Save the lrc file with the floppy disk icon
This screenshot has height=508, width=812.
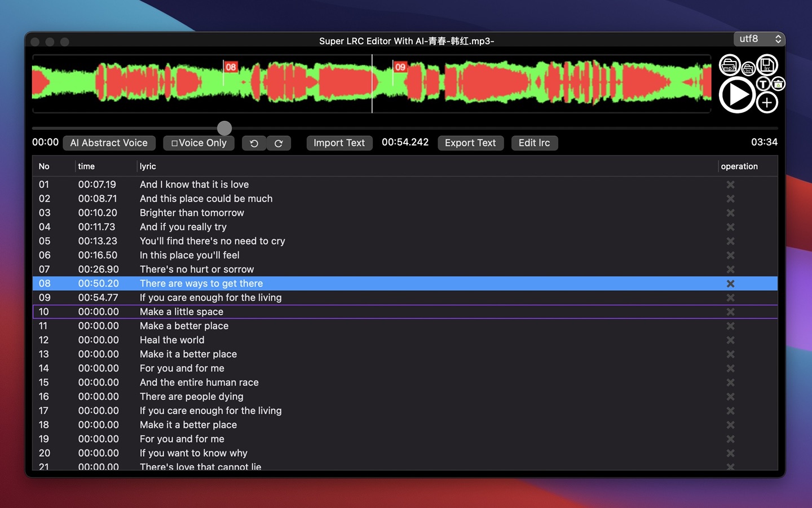pos(767,65)
